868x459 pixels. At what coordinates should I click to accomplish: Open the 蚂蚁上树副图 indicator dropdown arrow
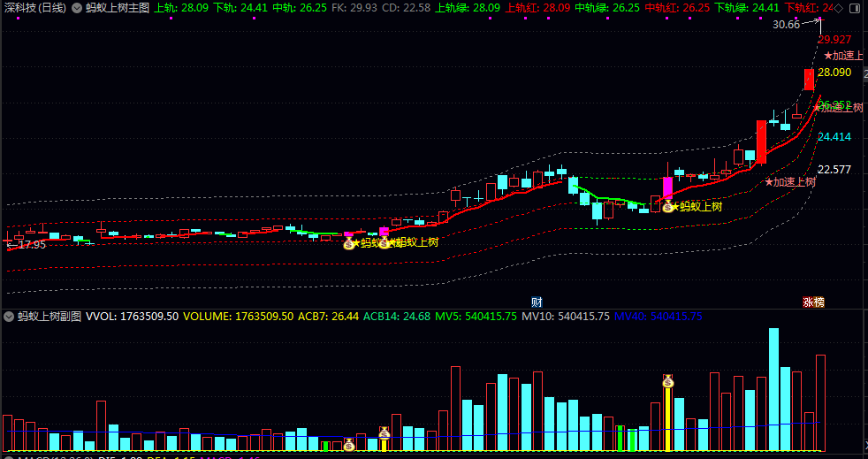[8, 317]
